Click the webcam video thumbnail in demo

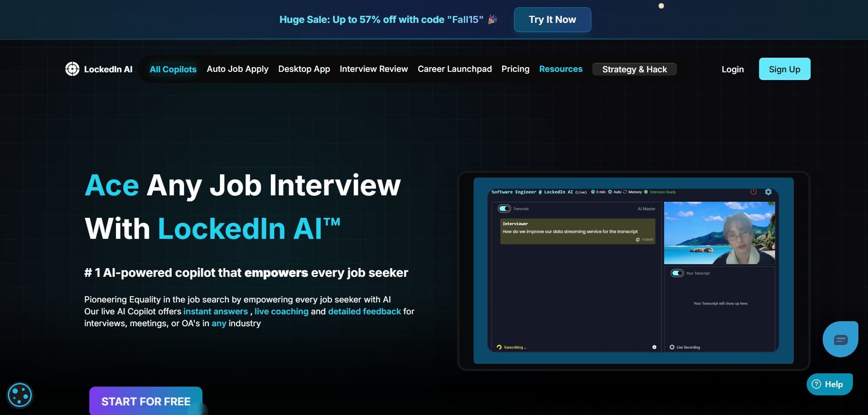(x=719, y=233)
